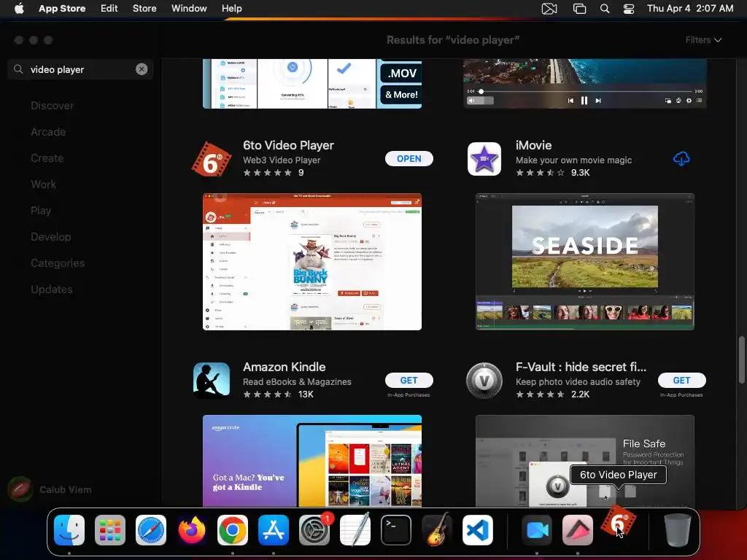Open System Settings from the Dock
Image resolution: width=747 pixels, height=560 pixels.
tap(314, 530)
